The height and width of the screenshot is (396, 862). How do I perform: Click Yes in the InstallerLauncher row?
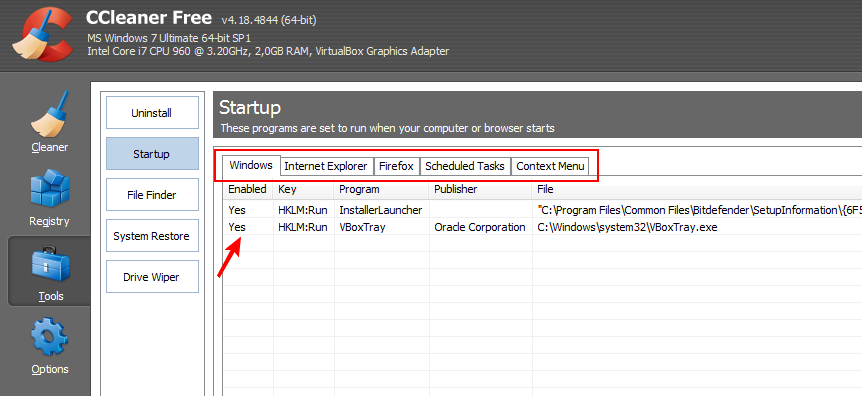click(237, 210)
